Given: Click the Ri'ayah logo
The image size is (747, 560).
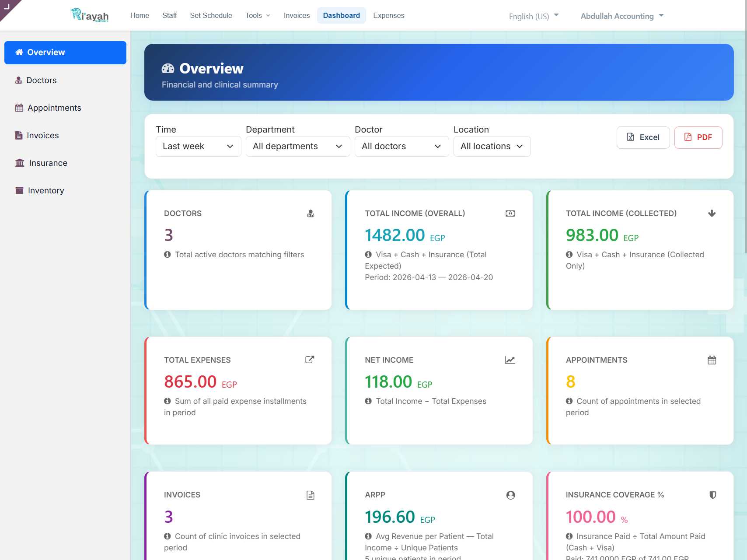Looking at the screenshot, I should tap(90, 15).
